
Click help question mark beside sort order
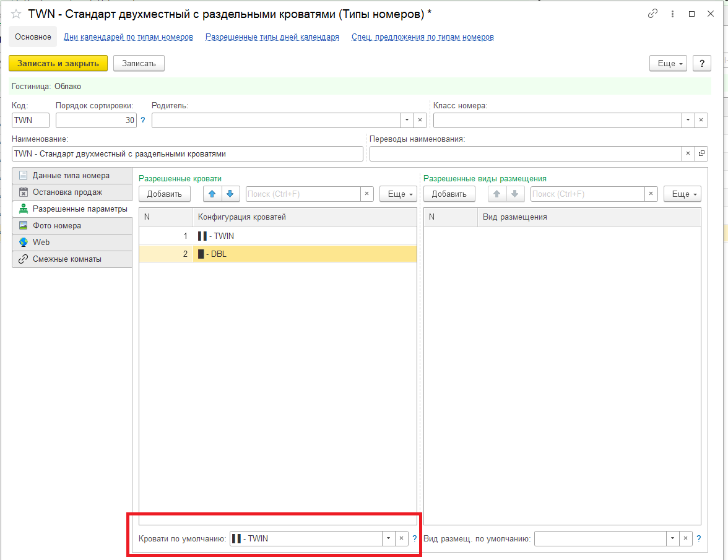pos(143,120)
